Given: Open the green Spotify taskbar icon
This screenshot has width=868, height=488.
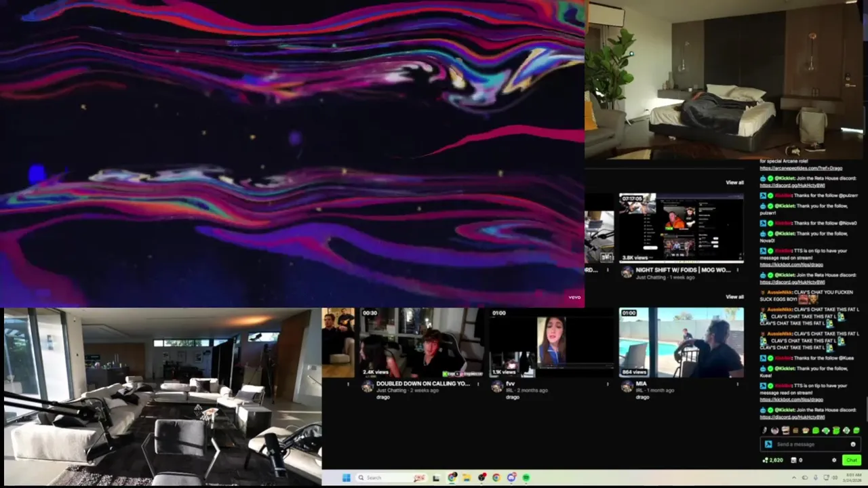Looking at the screenshot, I should click(x=526, y=478).
